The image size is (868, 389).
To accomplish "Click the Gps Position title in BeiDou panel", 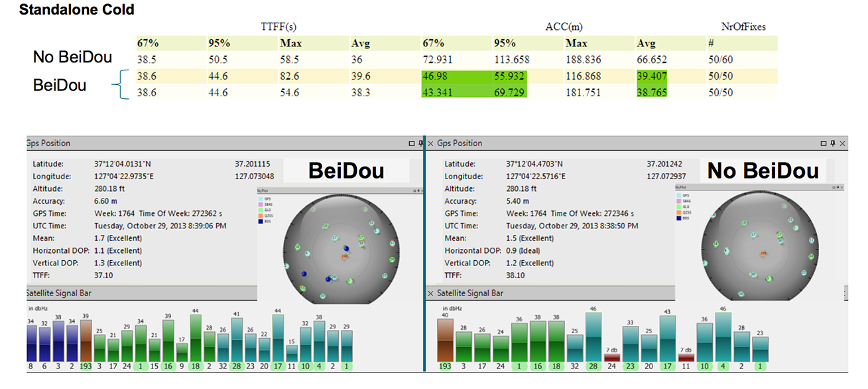I will (48, 143).
